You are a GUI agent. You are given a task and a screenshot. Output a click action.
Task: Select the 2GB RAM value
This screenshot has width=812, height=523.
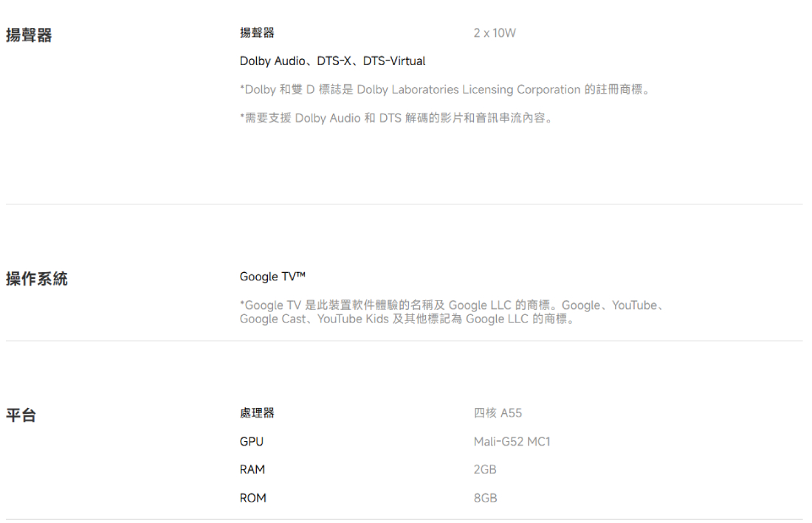click(x=485, y=469)
